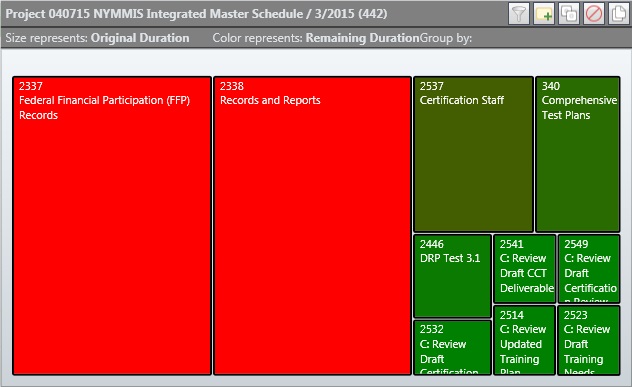Select tile 2514 Review Updated Training Plan
This screenshot has width=632, height=387.
pyautogui.click(x=524, y=340)
